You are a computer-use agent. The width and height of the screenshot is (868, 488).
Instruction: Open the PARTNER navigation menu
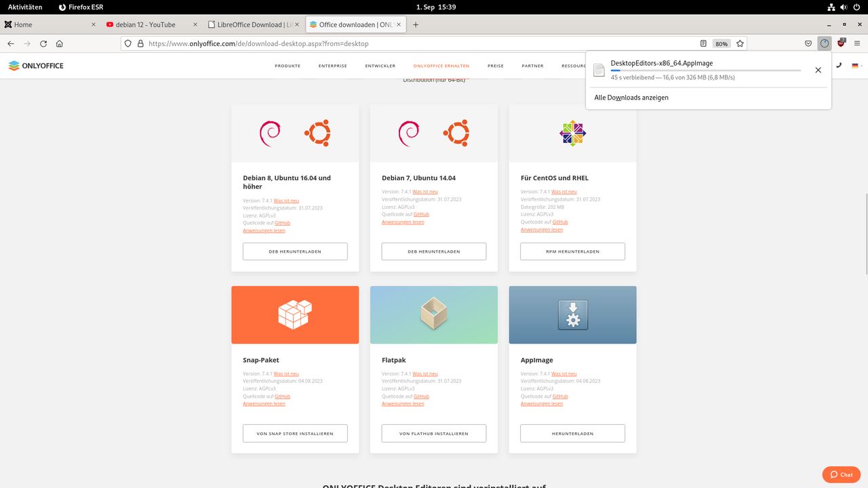532,66
